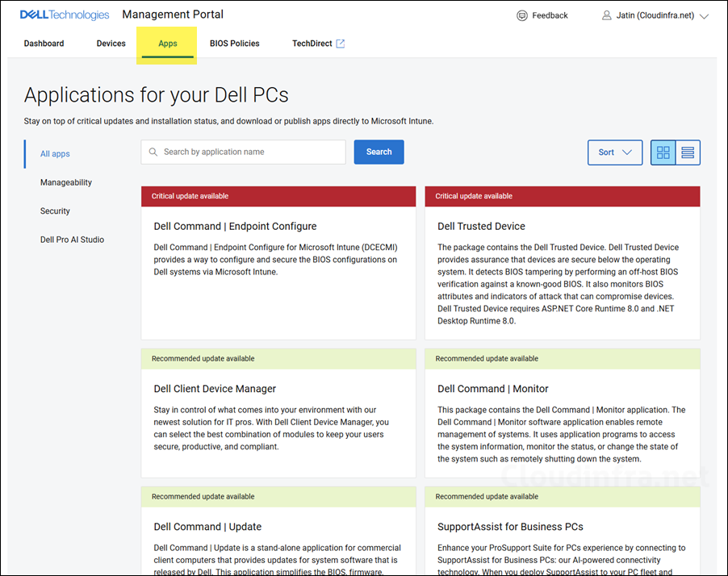Open the Feedback link

click(550, 15)
